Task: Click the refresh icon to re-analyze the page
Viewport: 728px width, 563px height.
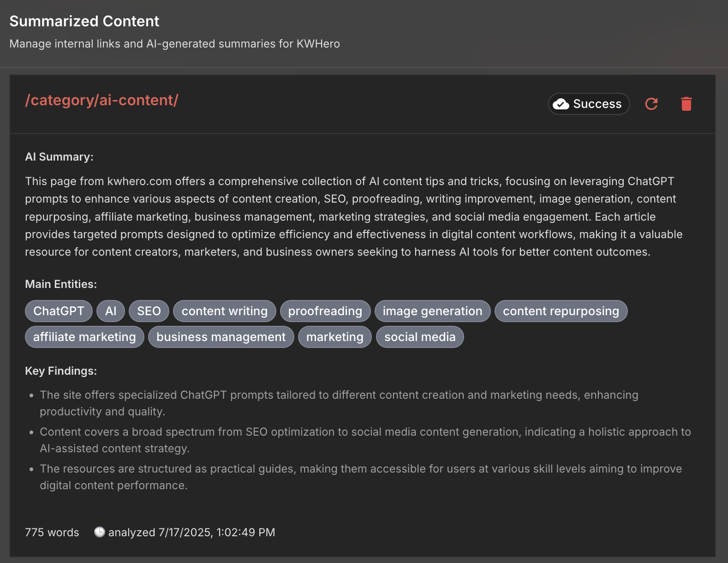Action: pyautogui.click(x=651, y=104)
